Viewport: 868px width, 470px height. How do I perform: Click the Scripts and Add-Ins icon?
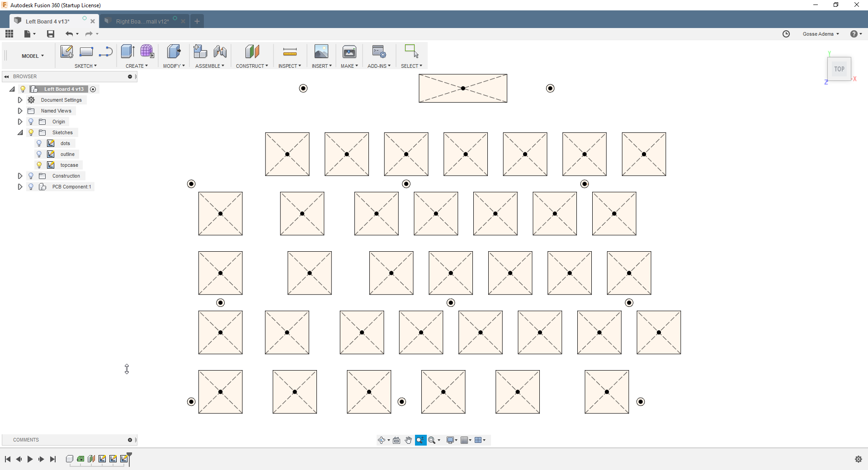379,52
